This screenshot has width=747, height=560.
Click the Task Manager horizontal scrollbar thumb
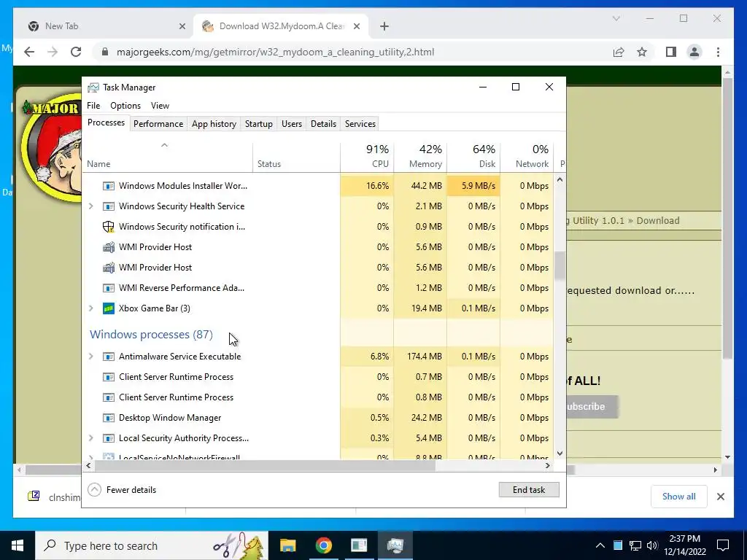pyautogui.click(x=264, y=466)
